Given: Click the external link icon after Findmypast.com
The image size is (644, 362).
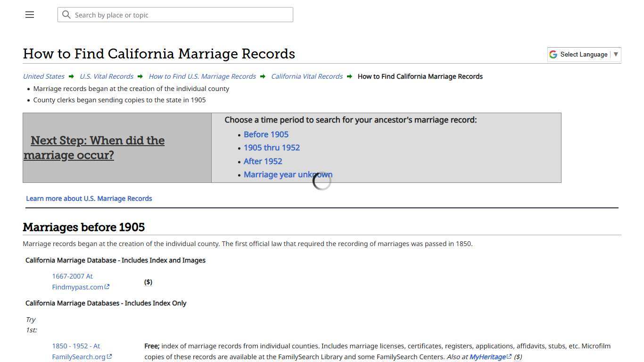Looking at the screenshot, I should click(107, 287).
